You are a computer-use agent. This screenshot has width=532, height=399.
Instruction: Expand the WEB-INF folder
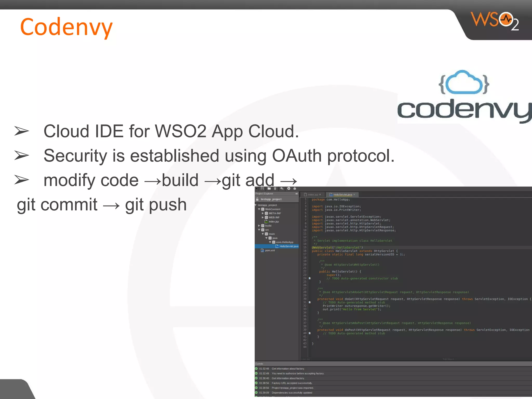pyautogui.click(x=263, y=217)
